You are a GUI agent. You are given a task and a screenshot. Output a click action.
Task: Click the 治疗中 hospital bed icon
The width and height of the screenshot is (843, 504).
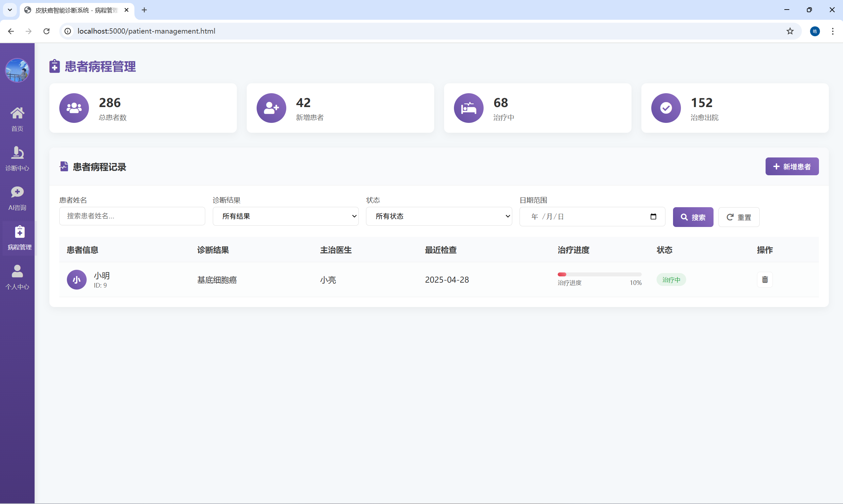[468, 108]
